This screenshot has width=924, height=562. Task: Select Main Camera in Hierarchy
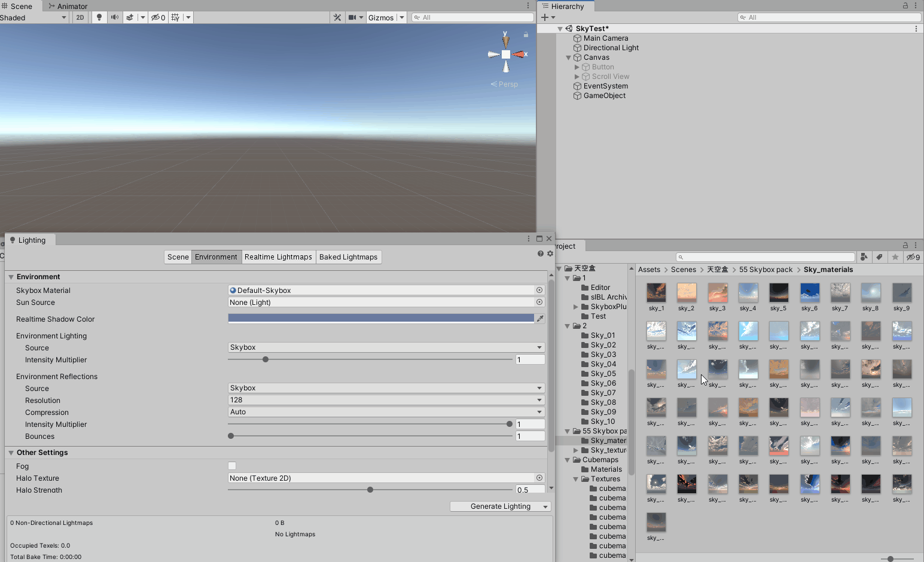pos(606,38)
